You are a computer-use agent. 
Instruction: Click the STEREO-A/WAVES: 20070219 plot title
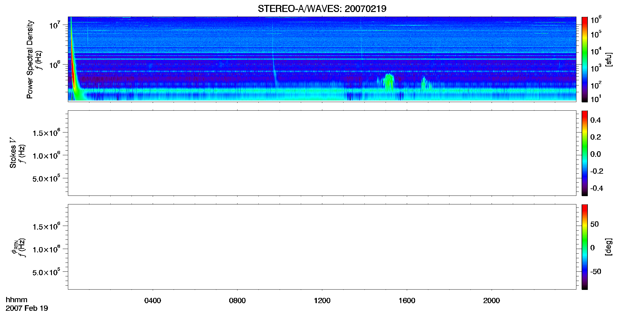click(322, 9)
